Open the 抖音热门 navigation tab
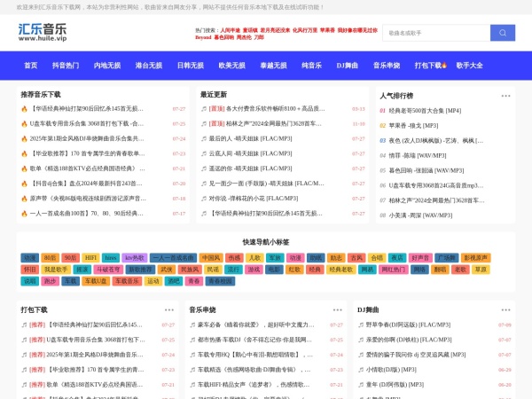This screenshot has width=532, height=399. 66,66
